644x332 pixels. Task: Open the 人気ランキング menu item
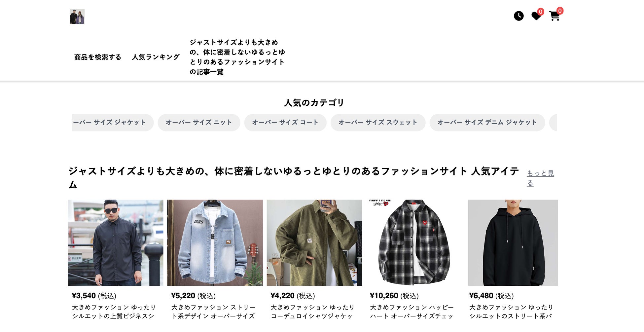[x=156, y=57]
